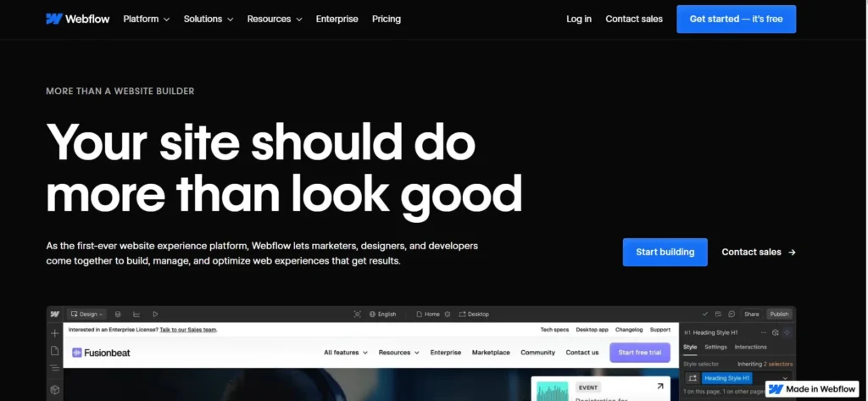The height and width of the screenshot is (401, 868).
Task: Open the Pages icon in the left sidebar
Action: coord(55,351)
